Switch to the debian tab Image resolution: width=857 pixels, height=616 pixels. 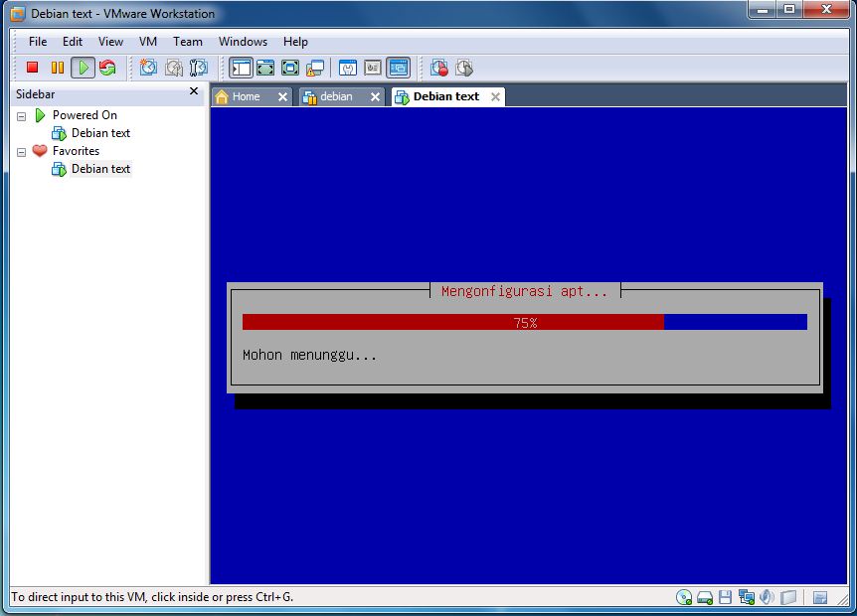[x=336, y=96]
